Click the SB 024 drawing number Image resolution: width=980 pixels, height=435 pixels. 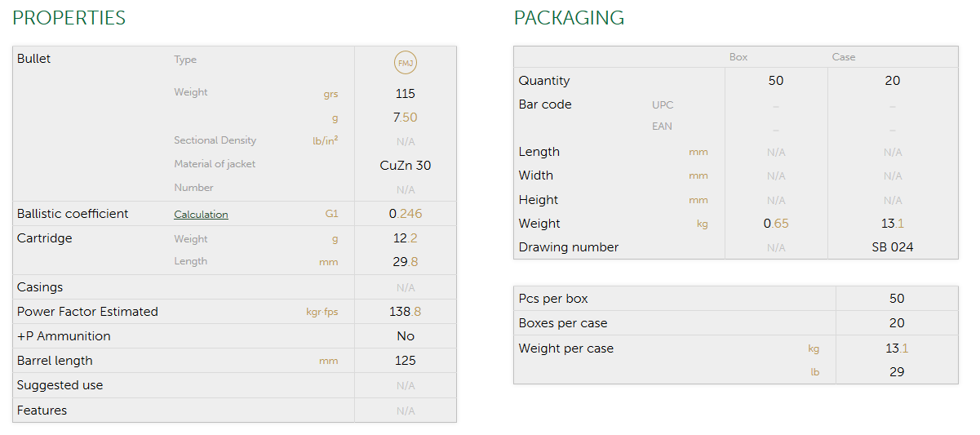pos(893,247)
